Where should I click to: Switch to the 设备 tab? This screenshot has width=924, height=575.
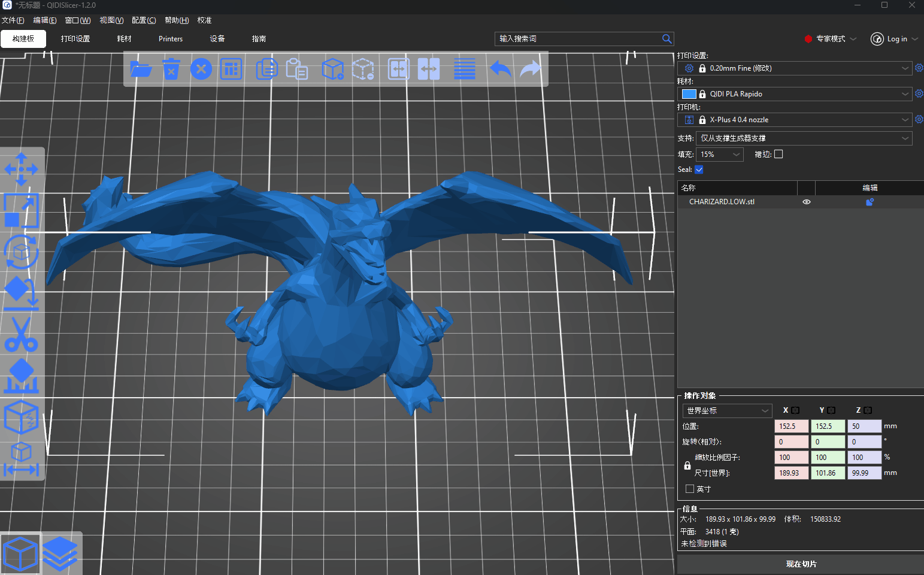(217, 39)
